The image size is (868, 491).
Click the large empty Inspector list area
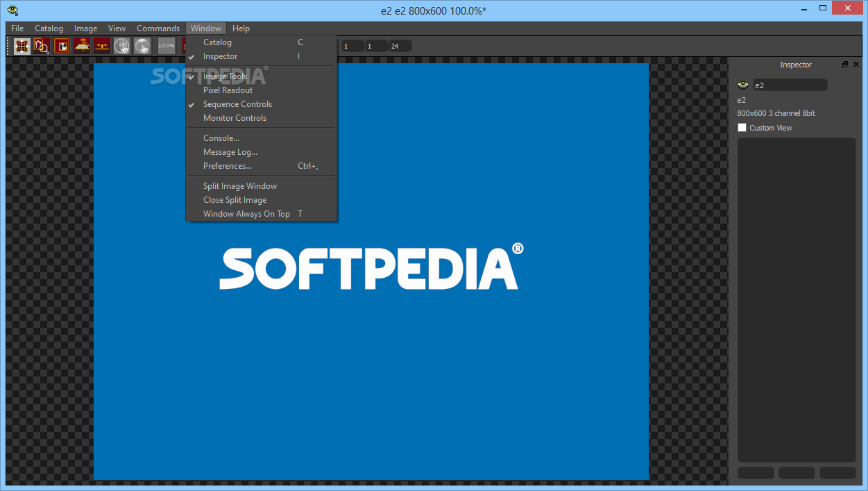pyautogui.click(x=797, y=299)
